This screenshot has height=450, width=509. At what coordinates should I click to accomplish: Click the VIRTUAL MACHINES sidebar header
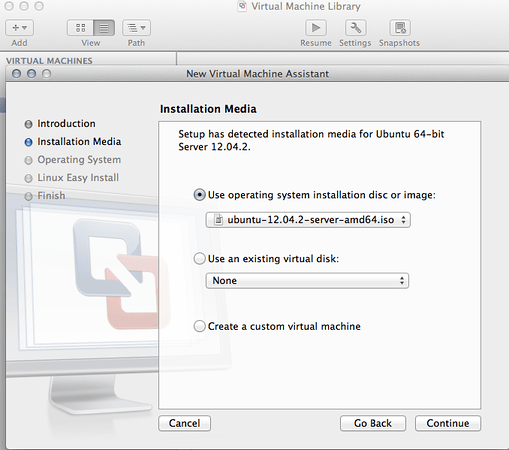click(49, 61)
